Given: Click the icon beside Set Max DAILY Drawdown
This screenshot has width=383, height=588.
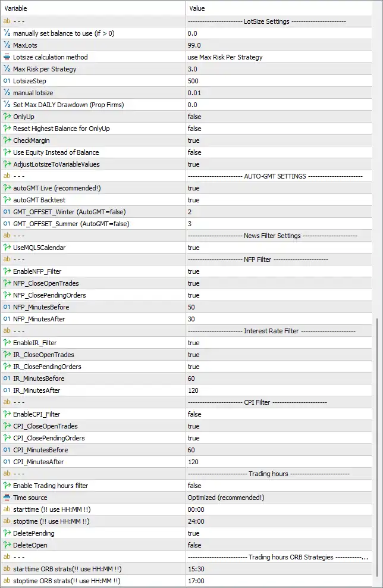Looking at the screenshot, I should click(x=7, y=105).
